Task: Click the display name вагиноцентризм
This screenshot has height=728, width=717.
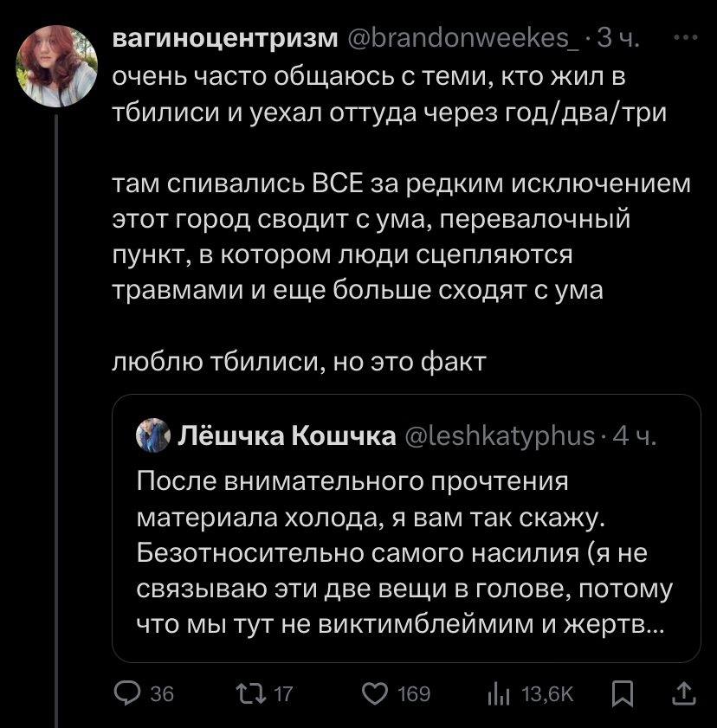Action: 226,40
